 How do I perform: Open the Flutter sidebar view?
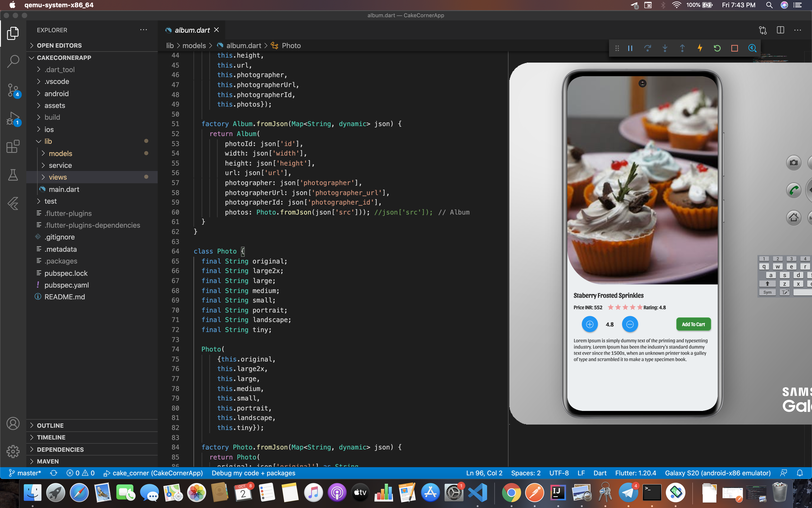pos(13,203)
